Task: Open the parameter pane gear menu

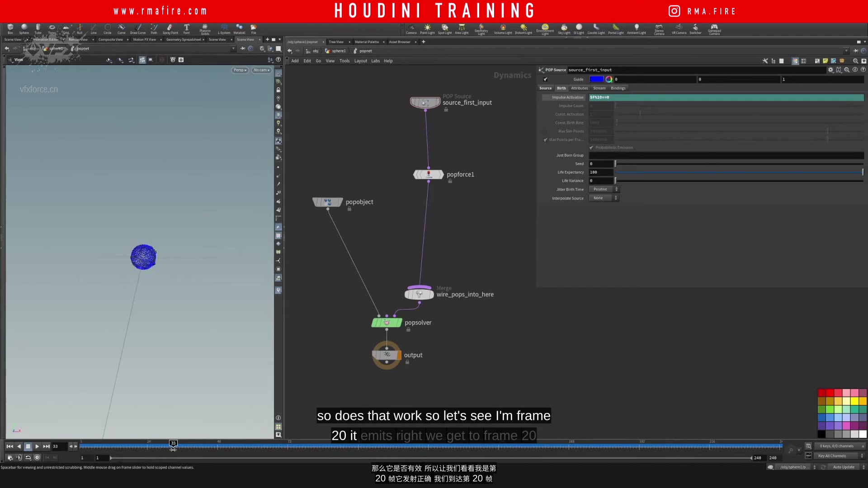Action: coord(830,70)
